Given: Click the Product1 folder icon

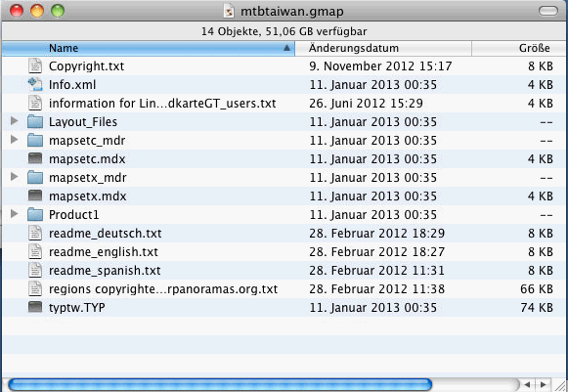Looking at the screenshot, I should tap(35, 214).
